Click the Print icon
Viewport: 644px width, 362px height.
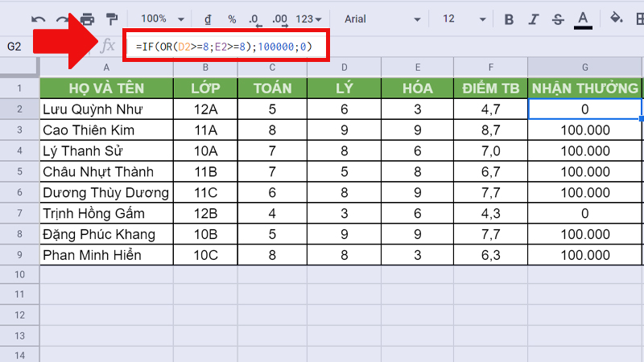87,19
